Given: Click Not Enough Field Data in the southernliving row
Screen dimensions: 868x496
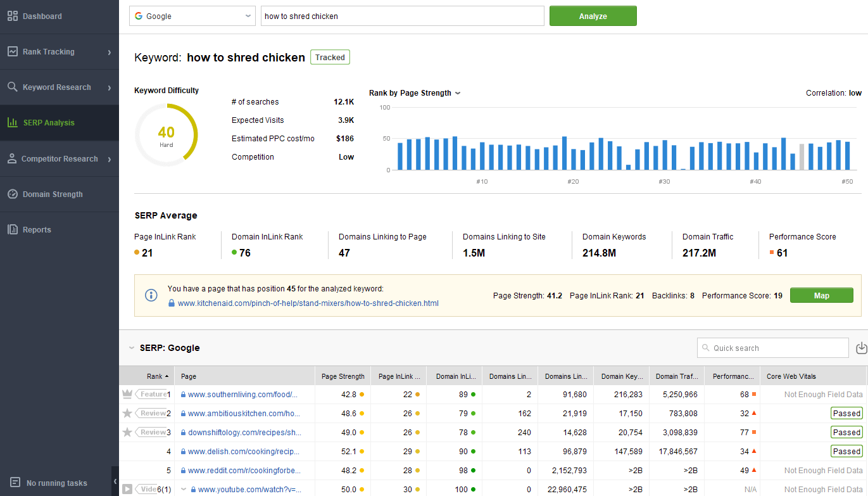Looking at the screenshot, I should [x=823, y=394].
